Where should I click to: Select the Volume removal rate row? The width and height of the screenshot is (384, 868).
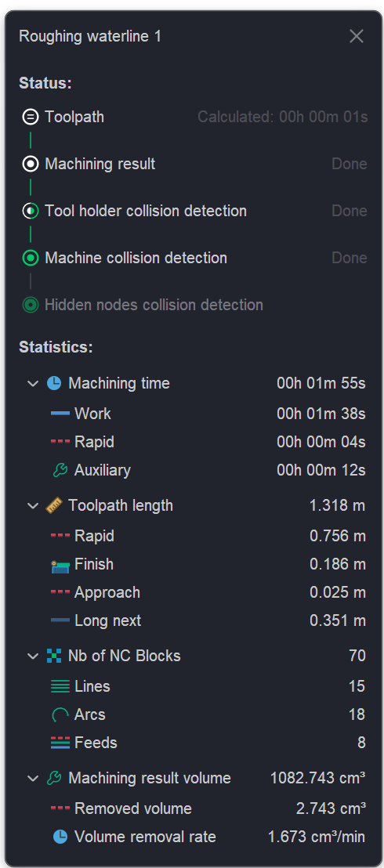click(x=208, y=837)
